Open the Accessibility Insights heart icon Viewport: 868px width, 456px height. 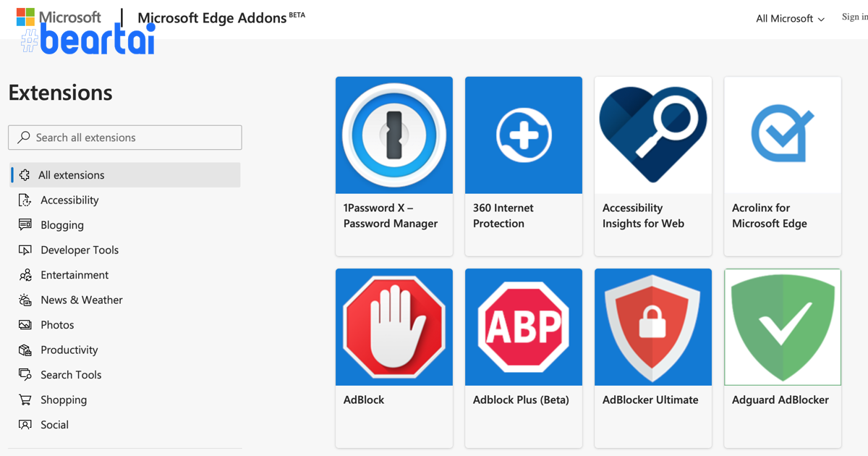pyautogui.click(x=653, y=135)
